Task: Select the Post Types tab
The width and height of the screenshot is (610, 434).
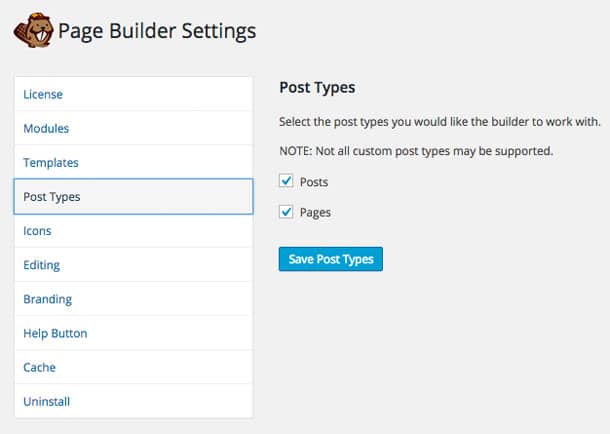Action: 133,196
